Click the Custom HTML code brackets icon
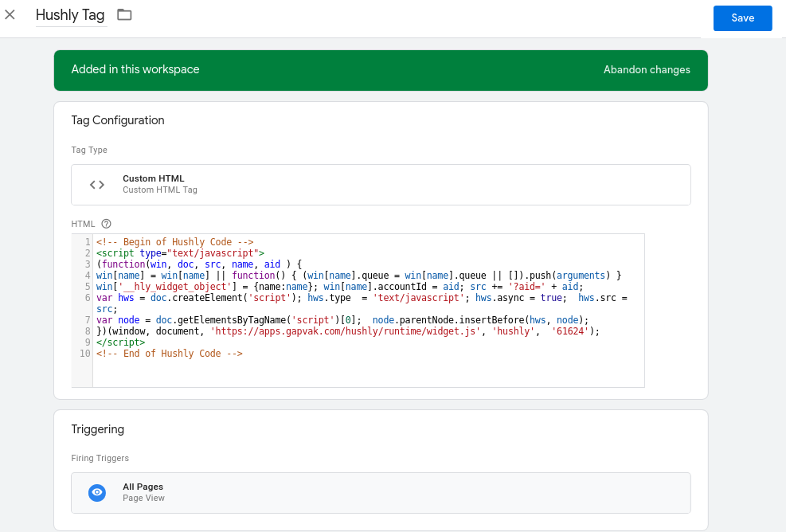Screen dimensions: 786x532 coord(97,185)
